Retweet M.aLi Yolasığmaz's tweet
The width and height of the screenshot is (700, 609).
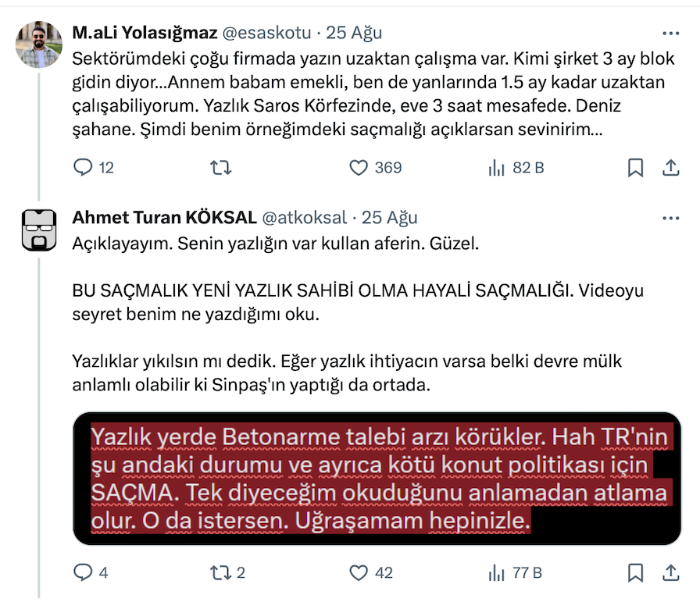click(x=221, y=168)
